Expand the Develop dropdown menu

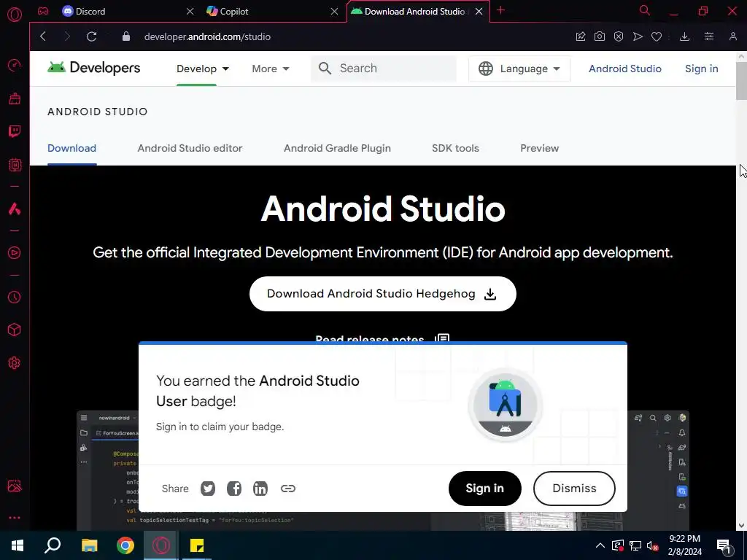(x=203, y=69)
